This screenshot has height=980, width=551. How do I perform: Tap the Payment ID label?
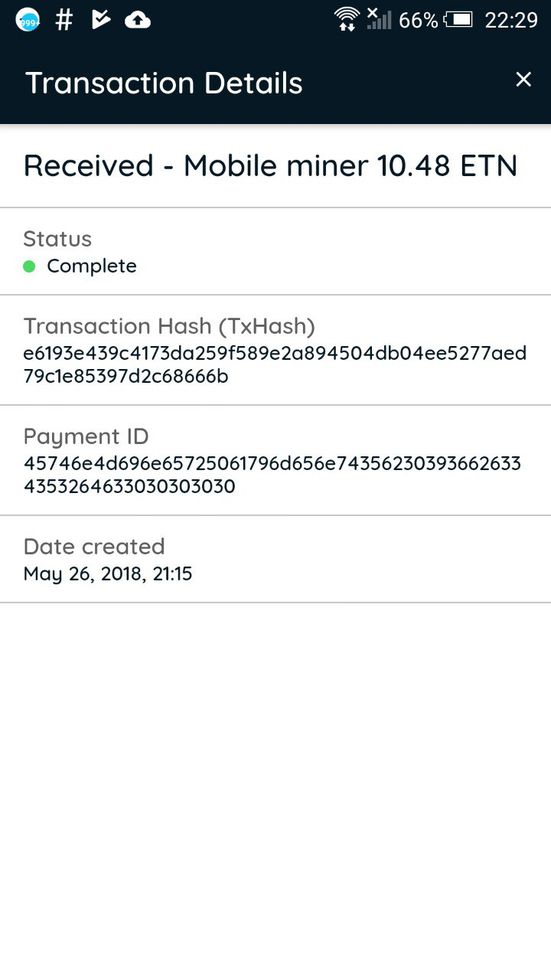tap(86, 436)
